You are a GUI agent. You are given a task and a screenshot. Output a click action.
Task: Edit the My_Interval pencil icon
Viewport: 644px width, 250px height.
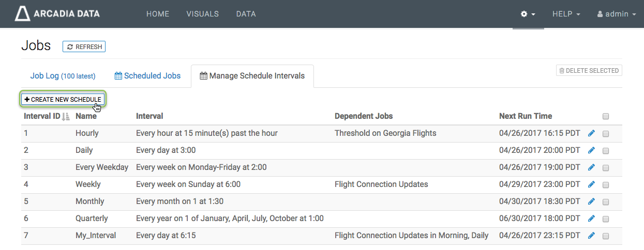[x=592, y=236]
